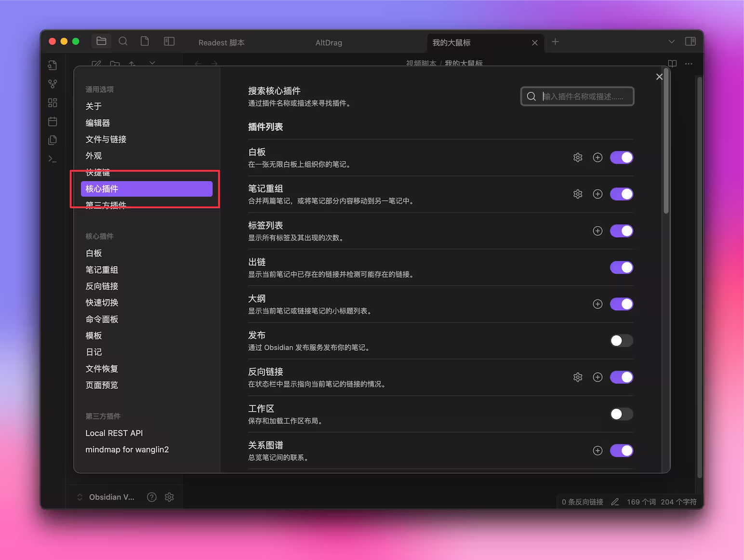Open settings gear for 笔记重组 plugin
Image resolution: width=744 pixels, height=560 pixels.
[x=578, y=194]
